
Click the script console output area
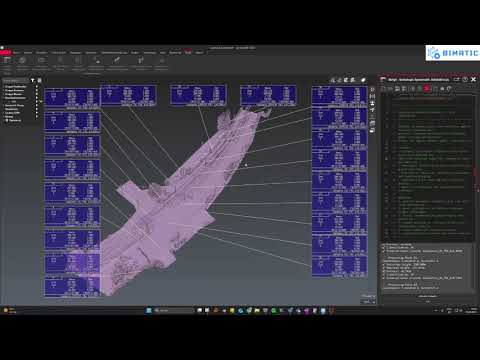coord(427,267)
